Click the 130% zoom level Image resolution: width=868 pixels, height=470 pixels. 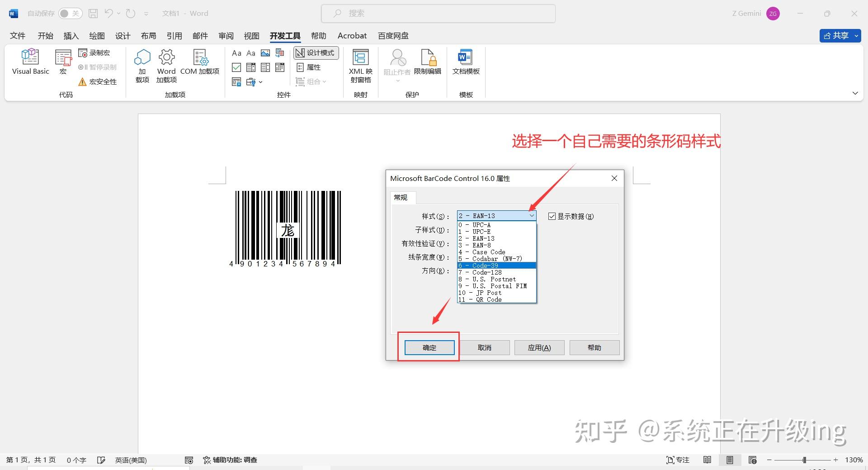[854, 460]
